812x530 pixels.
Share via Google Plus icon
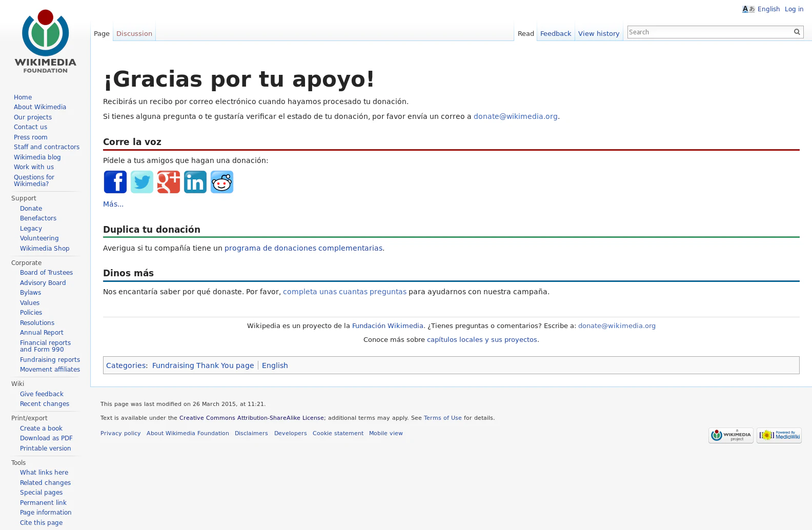point(169,182)
